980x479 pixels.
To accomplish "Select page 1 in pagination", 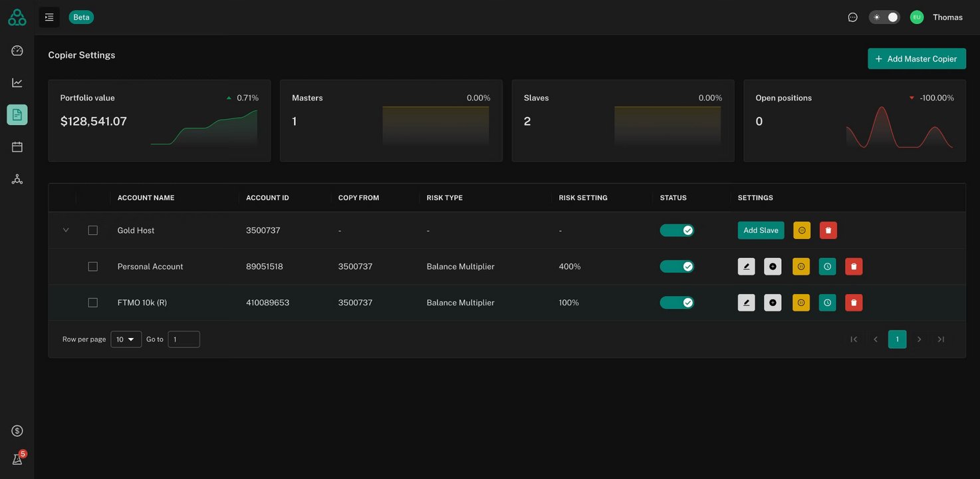I will [x=898, y=339].
